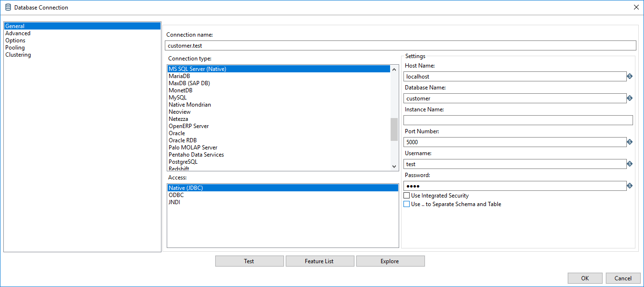
Task: Click variable icon beside Password field
Action: 629,186
